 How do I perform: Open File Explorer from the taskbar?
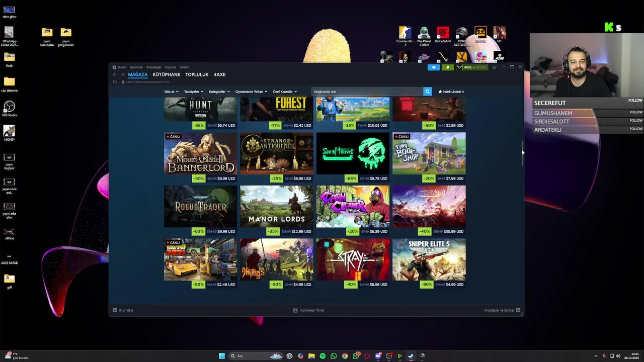(x=311, y=356)
